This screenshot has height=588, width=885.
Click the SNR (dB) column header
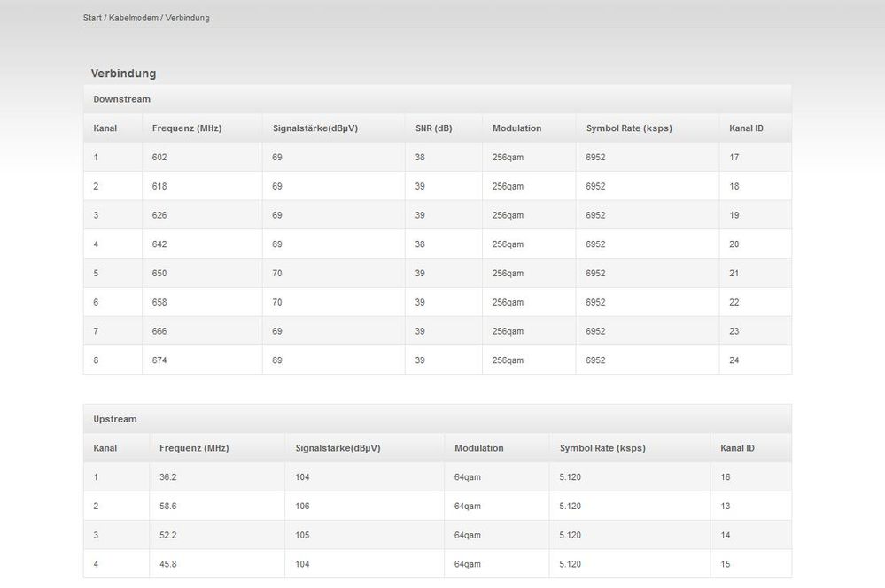(x=434, y=128)
